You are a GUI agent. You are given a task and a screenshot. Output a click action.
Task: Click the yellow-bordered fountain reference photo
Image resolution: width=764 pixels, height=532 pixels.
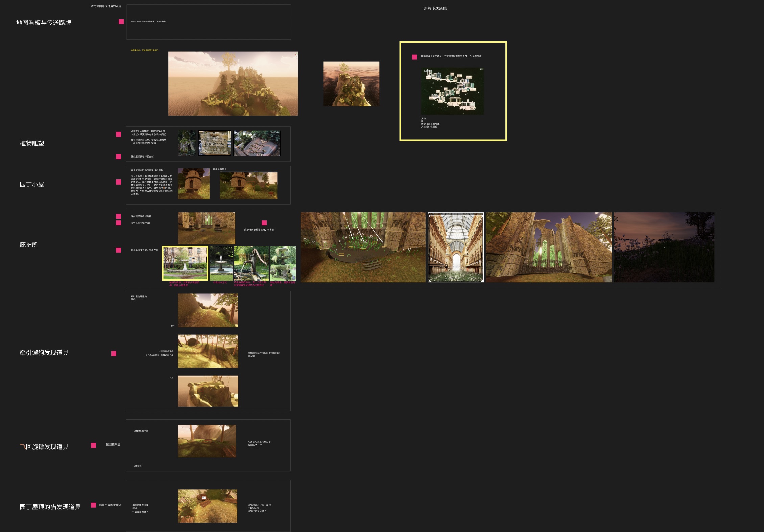coord(185,263)
